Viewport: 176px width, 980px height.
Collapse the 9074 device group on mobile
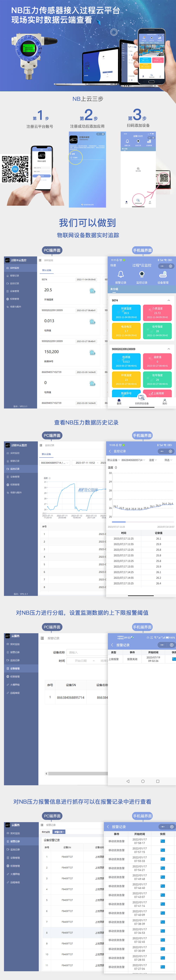pos(168,300)
